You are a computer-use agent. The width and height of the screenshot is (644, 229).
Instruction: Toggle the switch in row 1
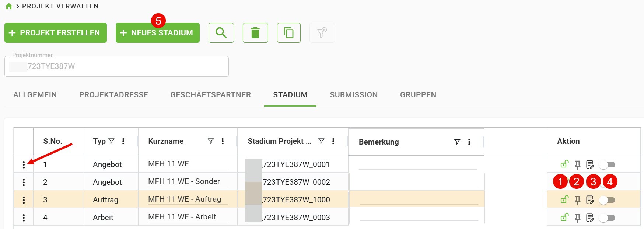(x=607, y=164)
